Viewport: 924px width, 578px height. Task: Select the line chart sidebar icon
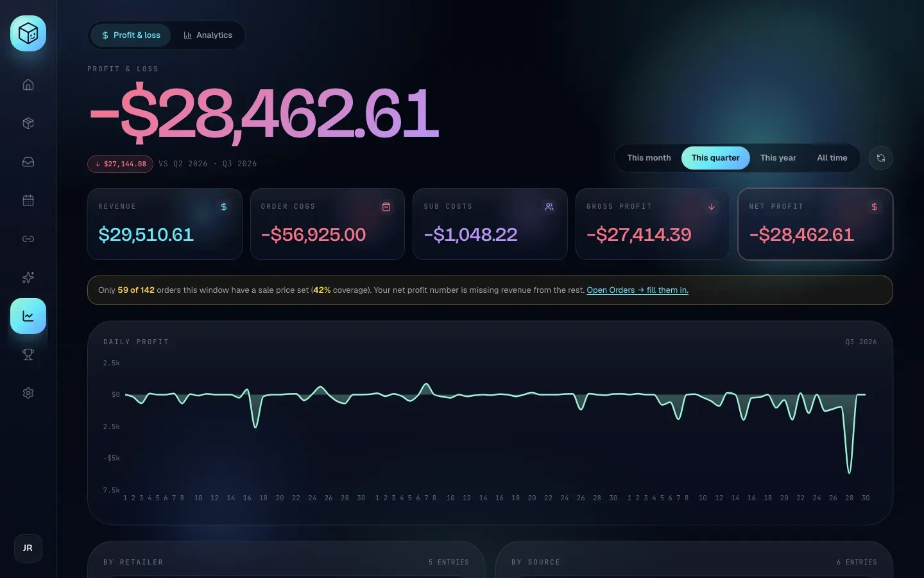point(28,316)
